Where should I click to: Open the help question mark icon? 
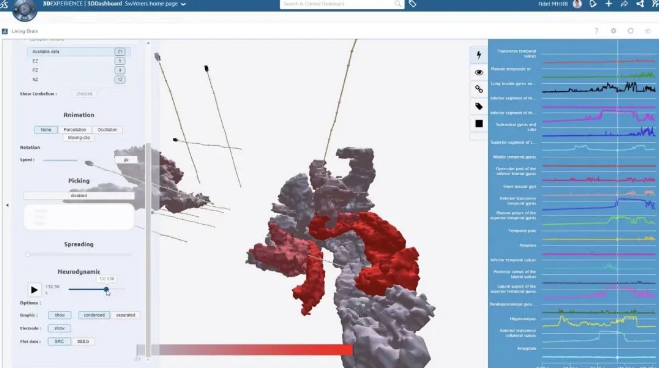pos(596,31)
